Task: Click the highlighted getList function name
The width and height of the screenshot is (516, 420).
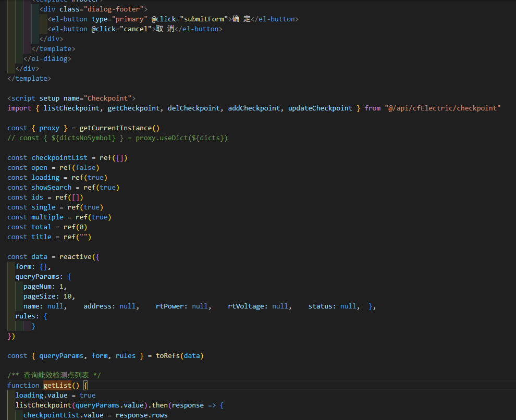Action: click(x=57, y=386)
